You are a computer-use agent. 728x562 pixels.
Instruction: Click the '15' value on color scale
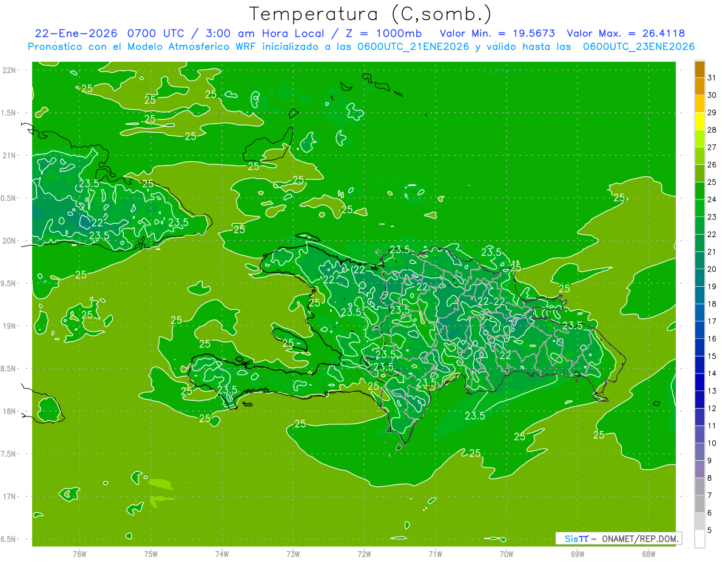pos(712,356)
